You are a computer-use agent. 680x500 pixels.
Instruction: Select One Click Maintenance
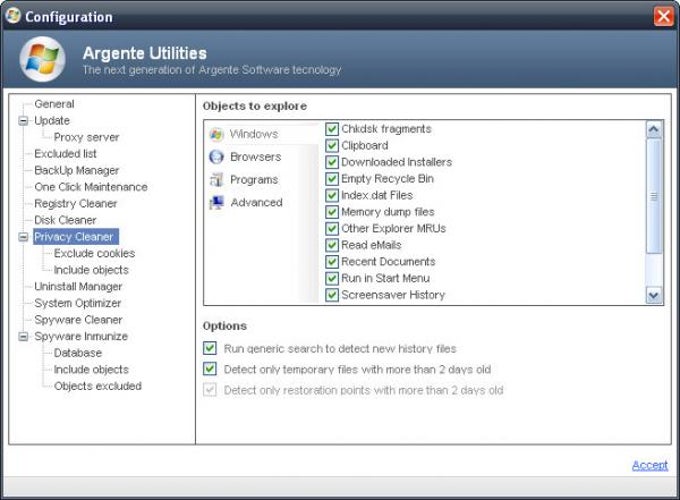91,187
